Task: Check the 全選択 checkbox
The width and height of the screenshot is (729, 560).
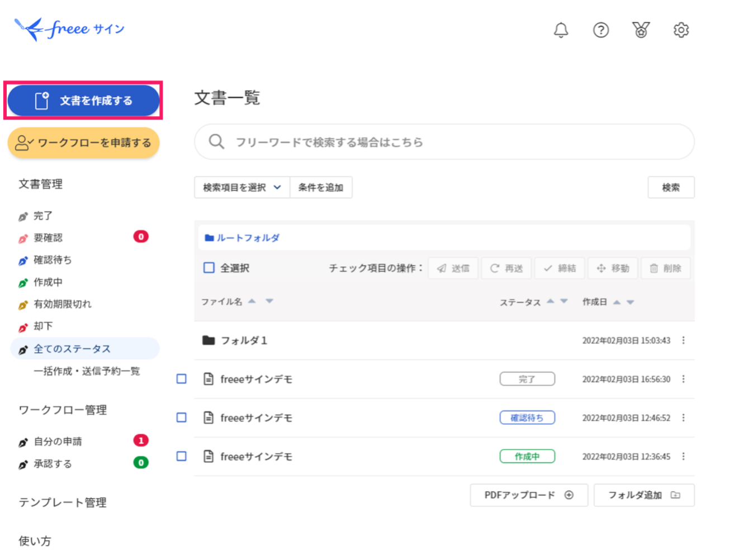Action: coord(209,268)
